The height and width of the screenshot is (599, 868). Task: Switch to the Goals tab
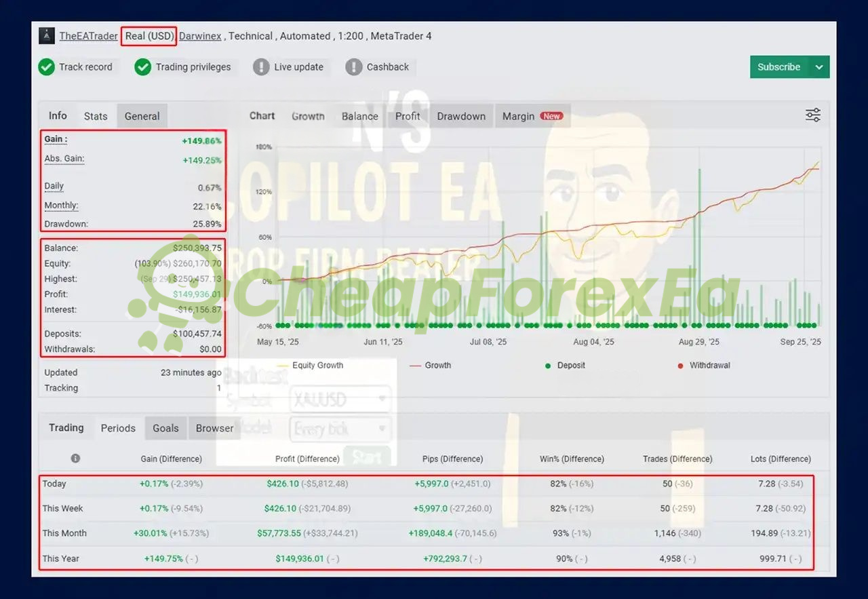(165, 428)
